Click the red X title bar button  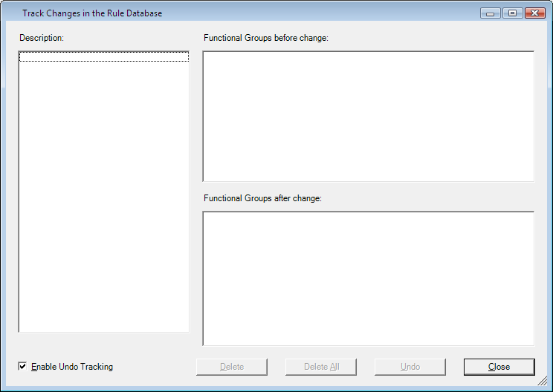pyautogui.click(x=534, y=13)
